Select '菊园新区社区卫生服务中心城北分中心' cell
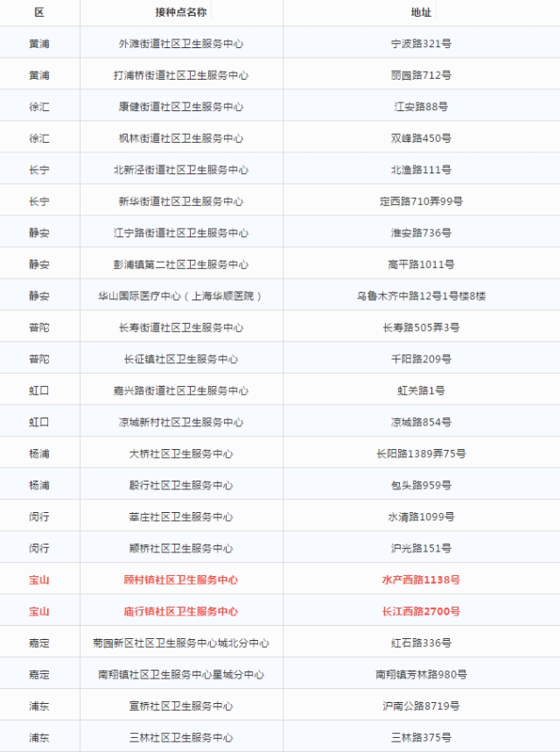The width and height of the screenshot is (560, 752). (181, 643)
